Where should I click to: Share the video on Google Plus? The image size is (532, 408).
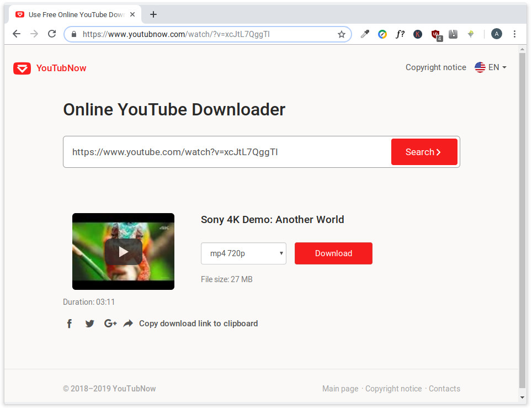[x=110, y=324]
